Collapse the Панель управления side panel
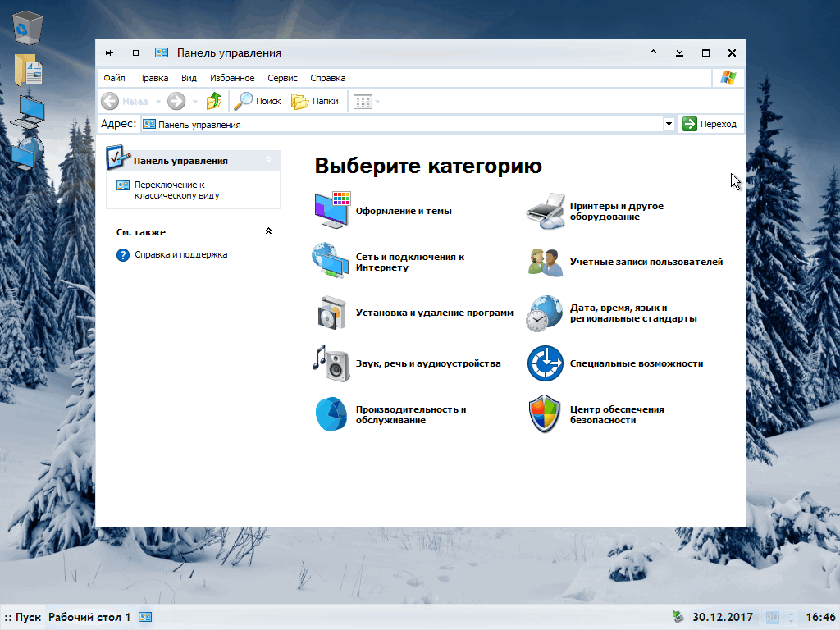840x630 pixels. pyautogui.click(x=269, y=160)
